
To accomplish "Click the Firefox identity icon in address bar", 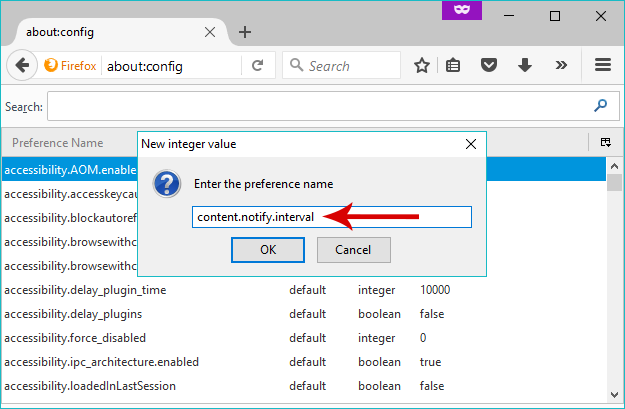I will coord(51,65).
